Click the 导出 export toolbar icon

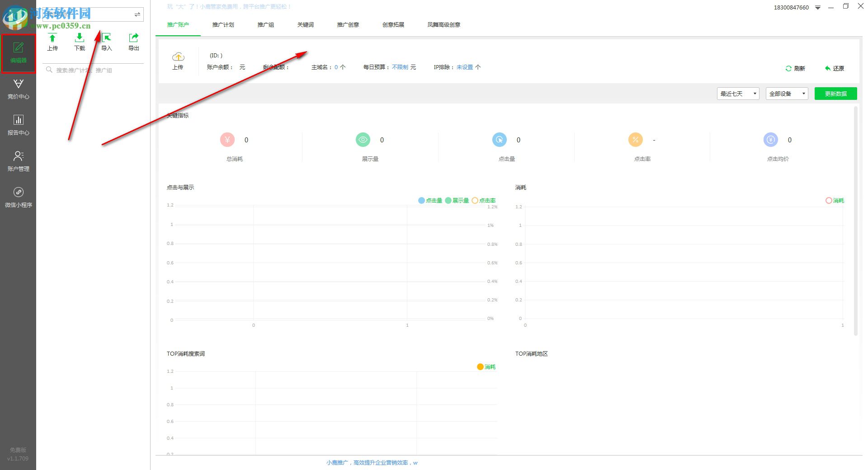pos(134,42)
